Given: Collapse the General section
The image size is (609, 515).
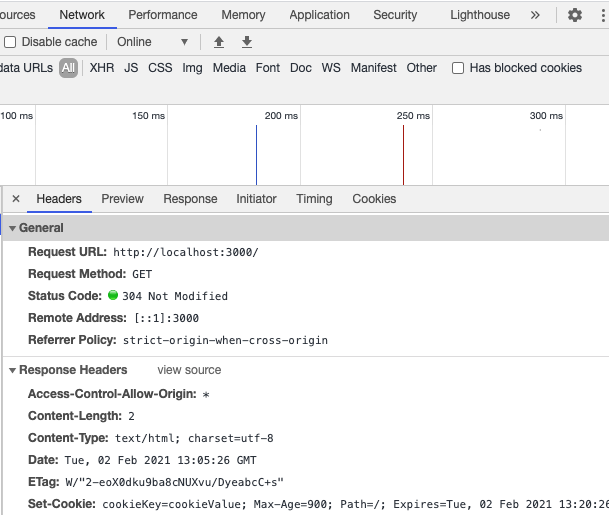Looking at the screenshot, I should 12,228.
